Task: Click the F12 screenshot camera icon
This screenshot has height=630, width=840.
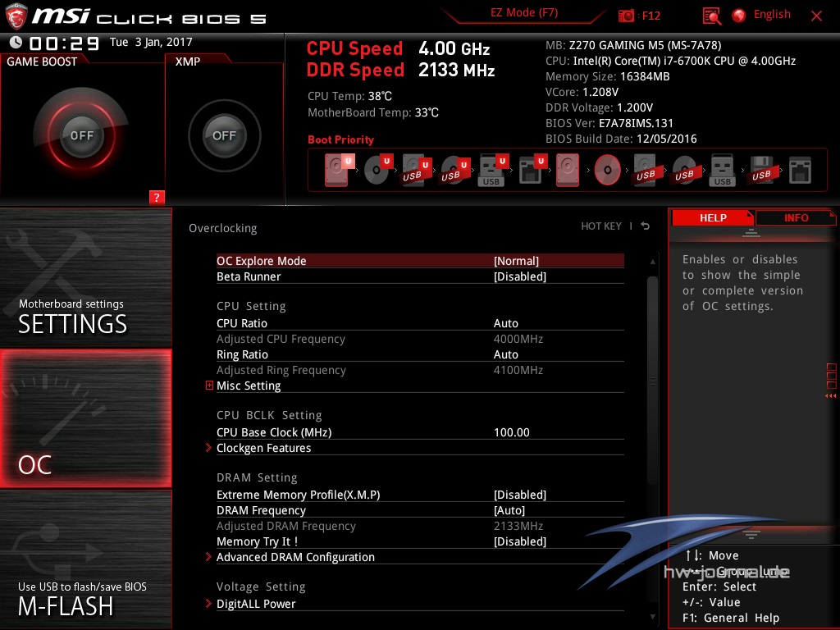Action: (626, 16)
